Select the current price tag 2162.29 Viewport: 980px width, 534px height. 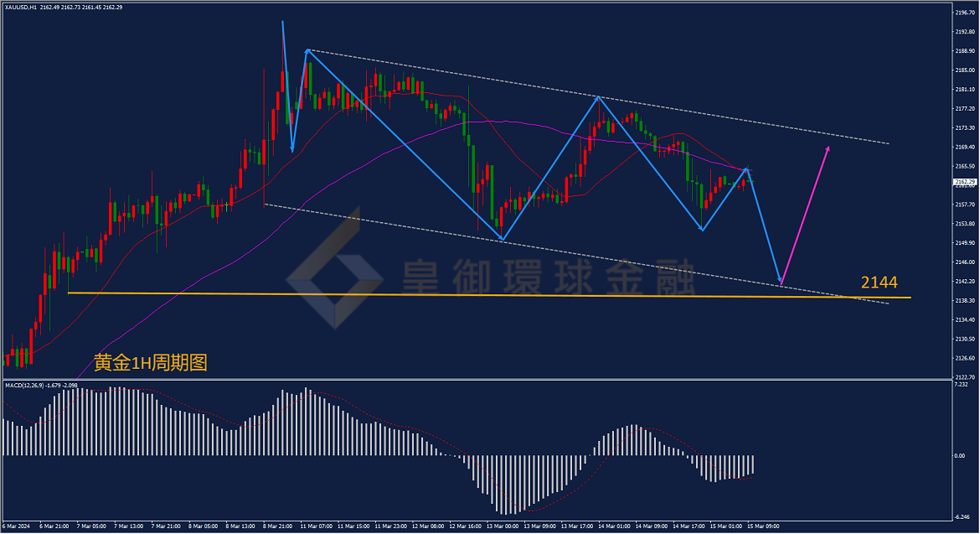point(965,182)
